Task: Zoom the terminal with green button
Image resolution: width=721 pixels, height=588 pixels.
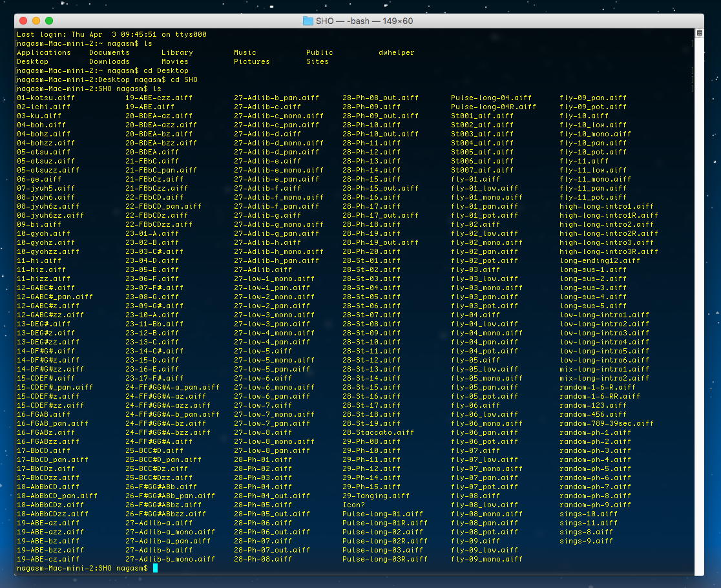Action: coord(48,21)
